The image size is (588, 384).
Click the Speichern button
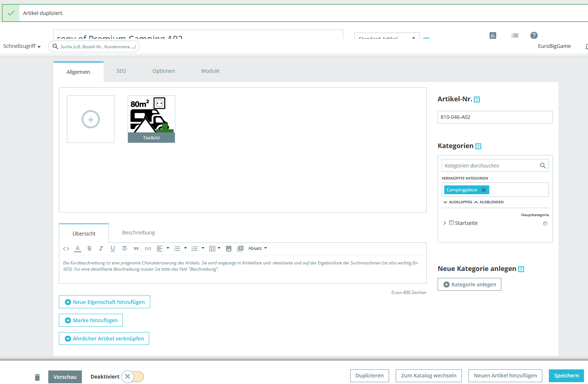pyautogui.click(x=566, y=376)
